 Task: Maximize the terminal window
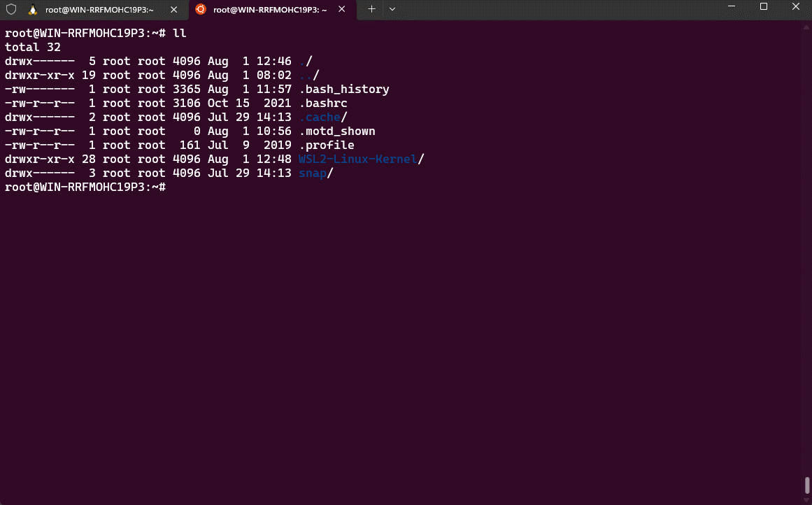click(764, 7)
